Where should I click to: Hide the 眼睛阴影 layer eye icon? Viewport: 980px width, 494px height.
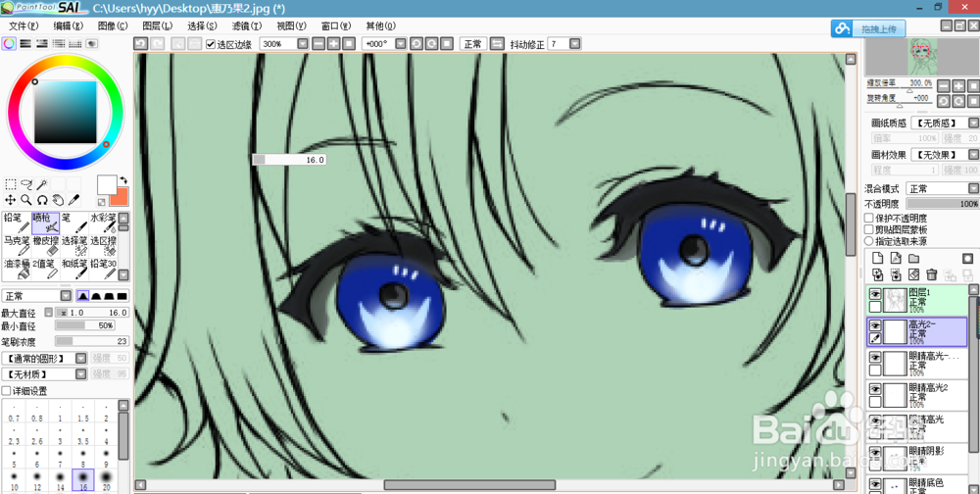click(x=875, y=452)
